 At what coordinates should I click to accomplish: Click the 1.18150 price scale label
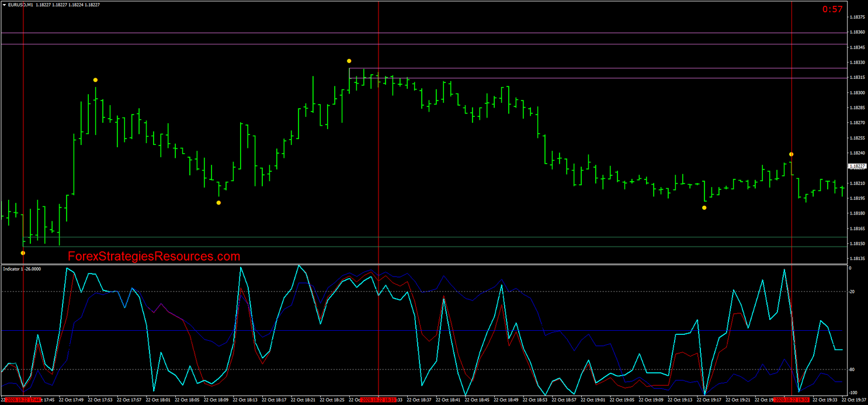click(857, 244)
